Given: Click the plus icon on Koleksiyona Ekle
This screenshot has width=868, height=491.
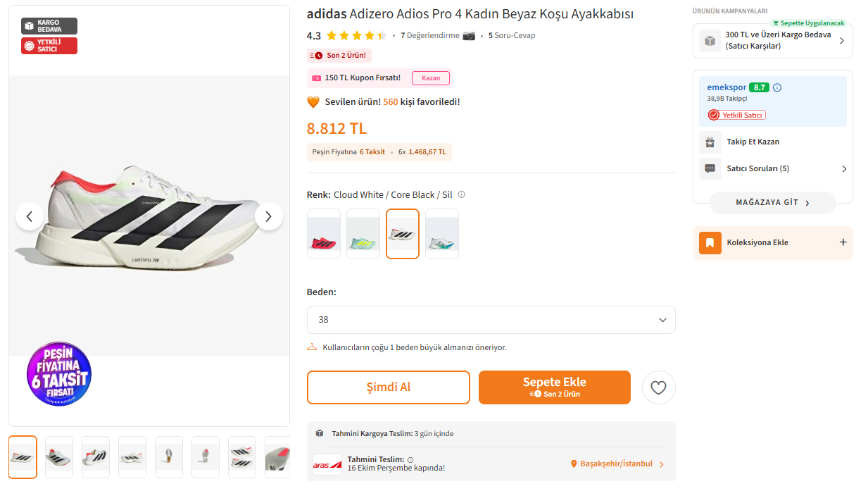Looking at the screenshot, I should (843, 242).
